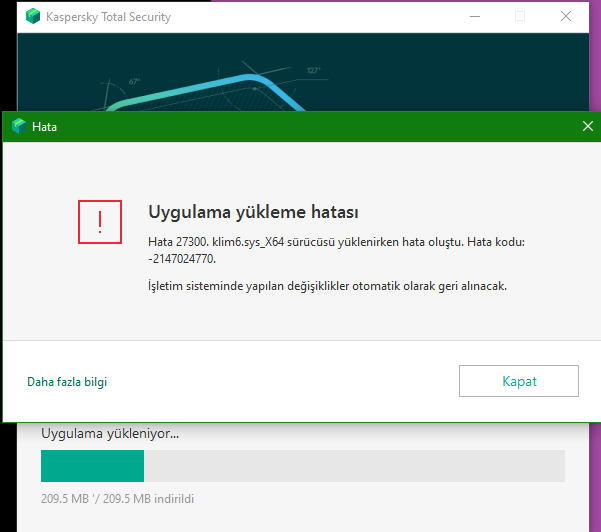Click the '209.5 MB / 209.5 MB indirildi' text
Screen dimensions: 601x532
[117, 499]
